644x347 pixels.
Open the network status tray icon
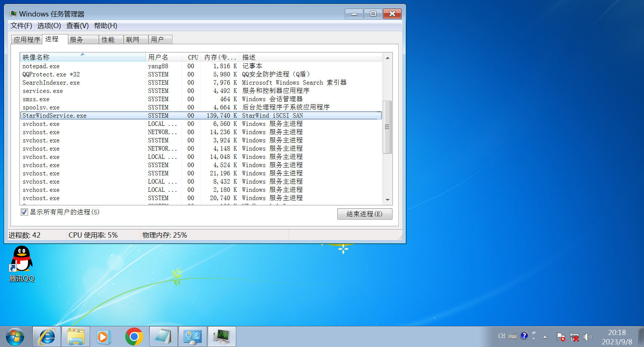pos(574,337)
